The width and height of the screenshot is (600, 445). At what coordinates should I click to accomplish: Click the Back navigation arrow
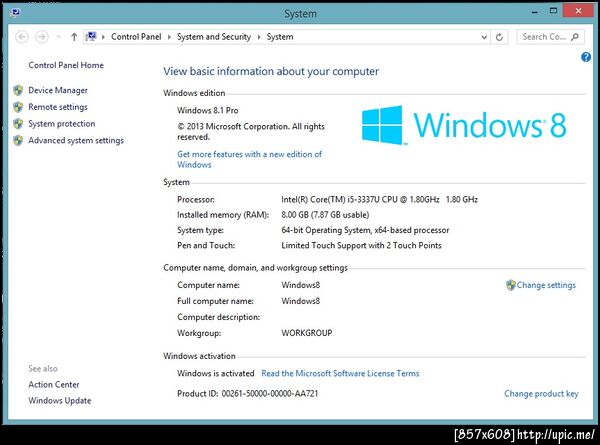pos(22,37)
